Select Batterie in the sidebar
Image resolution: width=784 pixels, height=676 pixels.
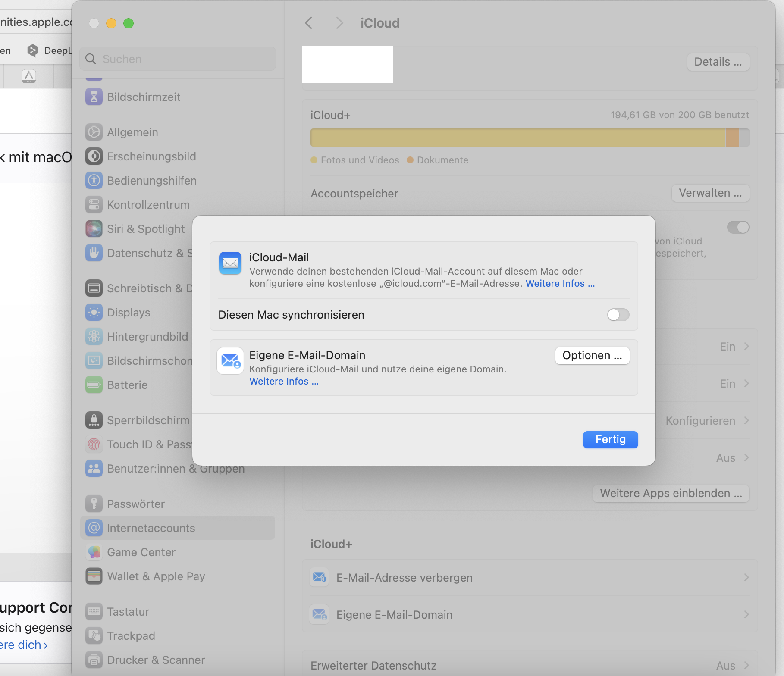tap(178, 385)
